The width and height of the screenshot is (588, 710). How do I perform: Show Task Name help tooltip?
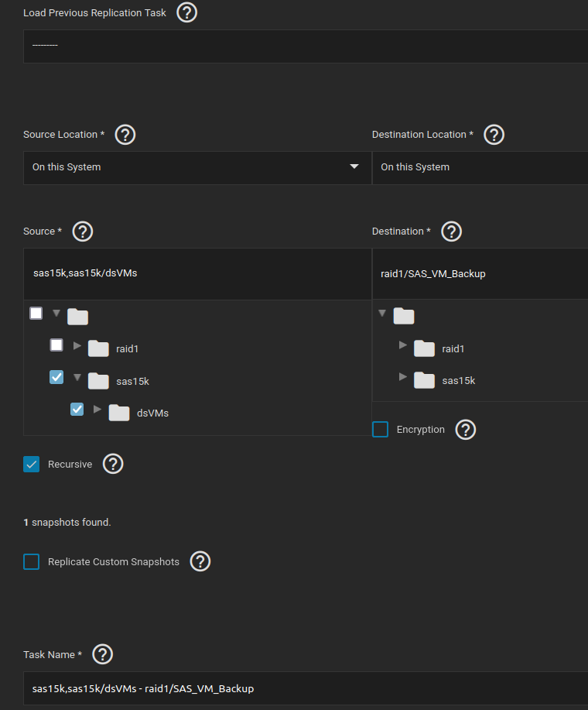[x=102, y=655]
